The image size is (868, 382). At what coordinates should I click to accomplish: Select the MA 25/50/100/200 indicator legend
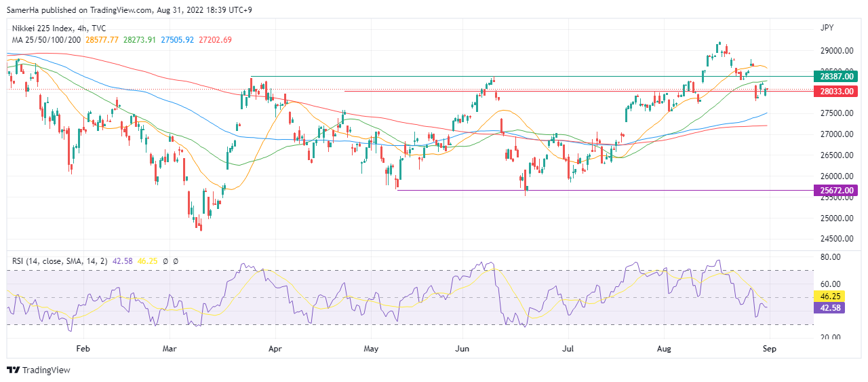tap(46, 40)
